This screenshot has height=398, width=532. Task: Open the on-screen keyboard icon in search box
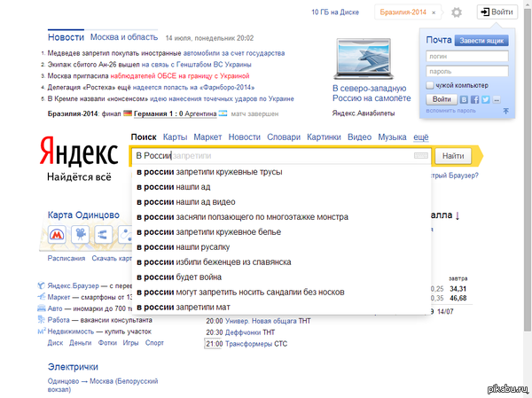[x=420, y=156]
